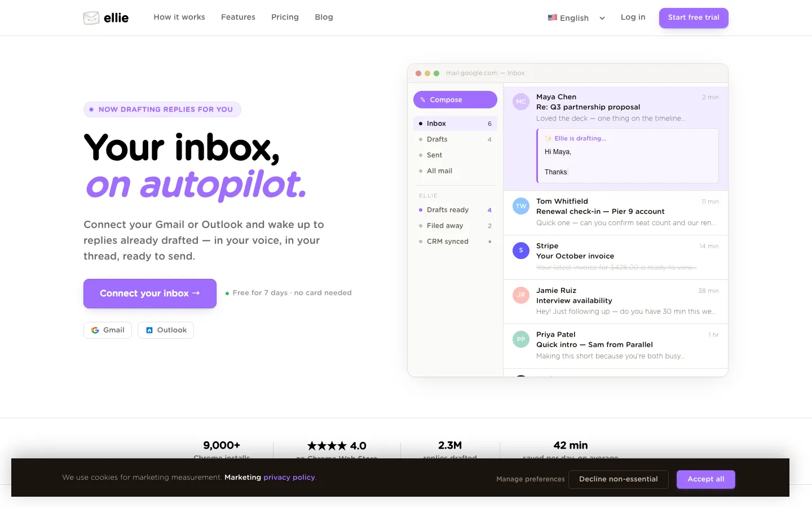Viewport: 812px width, 508px height.
Task: Click the "2.3M" replies stat
Action: pyautogui.click(x=450, y=445)
